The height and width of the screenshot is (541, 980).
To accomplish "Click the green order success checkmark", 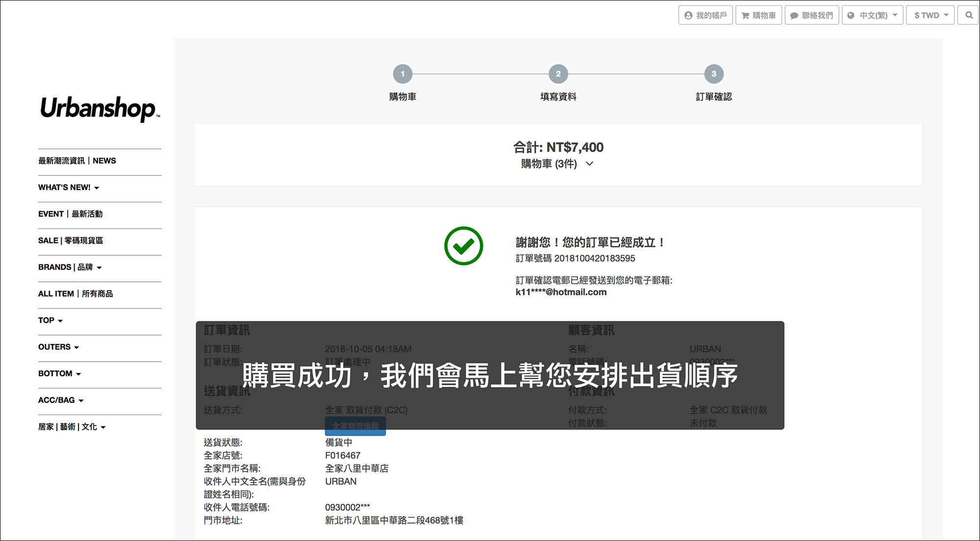I will [x=464, y=246].
